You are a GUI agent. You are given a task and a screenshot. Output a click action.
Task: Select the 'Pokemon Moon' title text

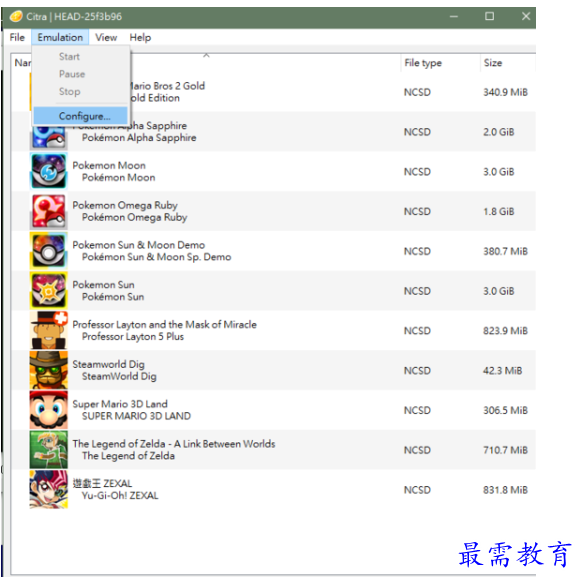tap(109, 165)
